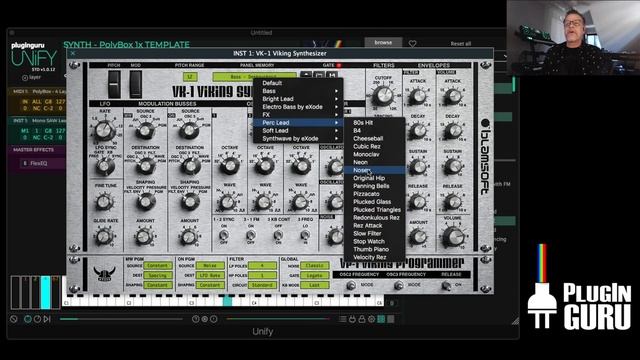
Task: Toggle the 3 Freq Lo switch
Action: coord(305,235)
